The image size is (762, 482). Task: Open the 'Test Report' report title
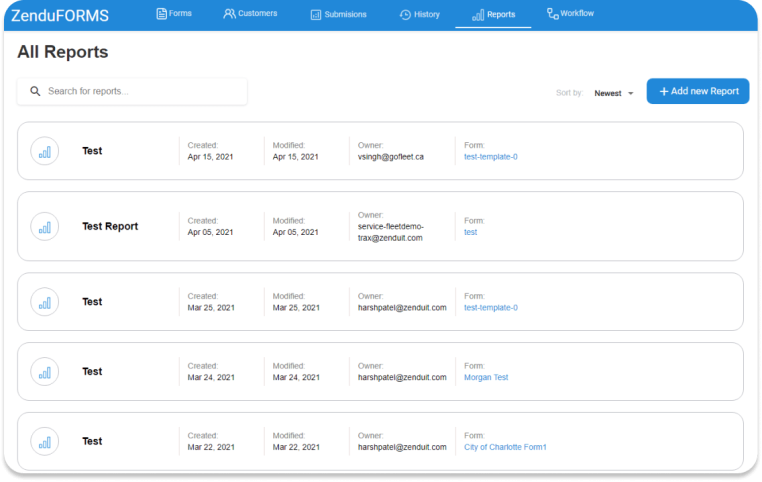click(x=110, y=226)
